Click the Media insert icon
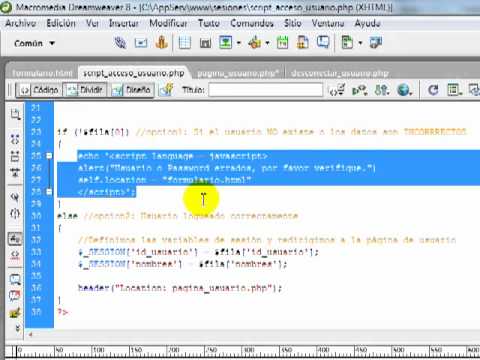This screenshot has width=480, height=360. point(255,43)
